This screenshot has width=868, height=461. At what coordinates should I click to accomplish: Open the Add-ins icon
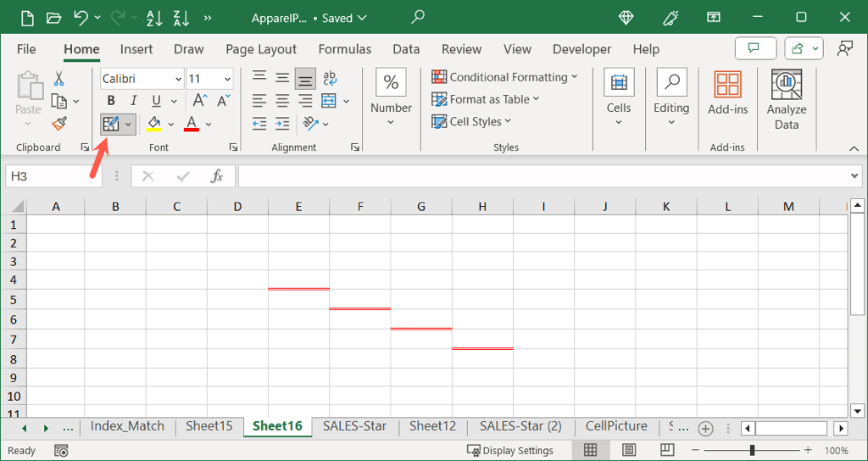[x=727, y=93]
